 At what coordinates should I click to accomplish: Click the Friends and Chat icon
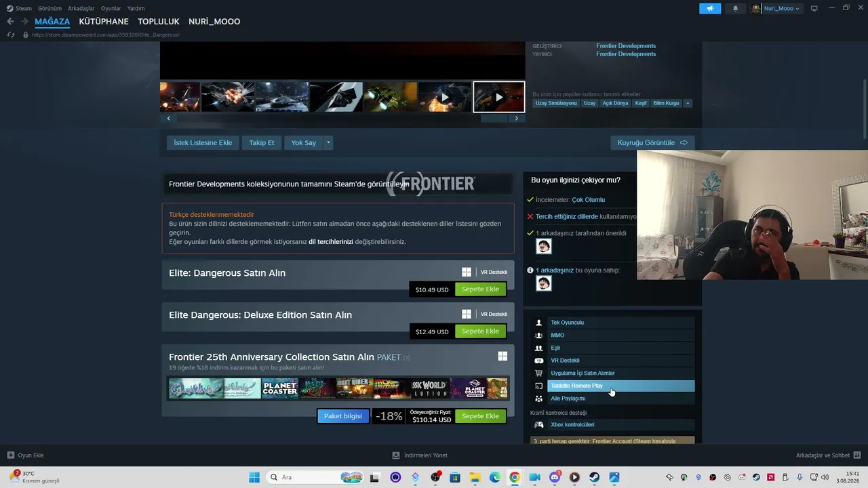(x=856, y=455)
